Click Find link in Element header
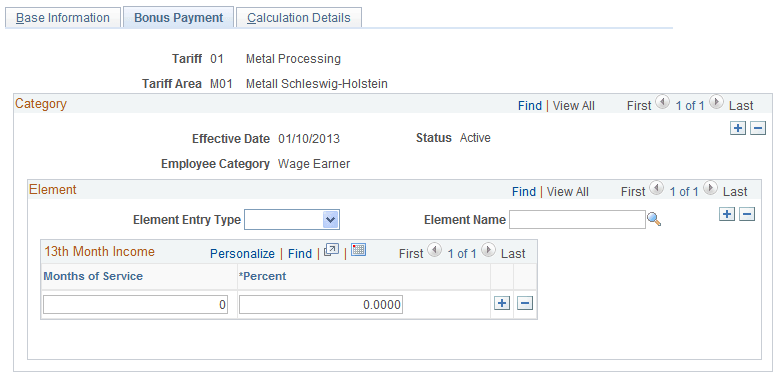Screen dimensions: 779x378 [524, 192]
